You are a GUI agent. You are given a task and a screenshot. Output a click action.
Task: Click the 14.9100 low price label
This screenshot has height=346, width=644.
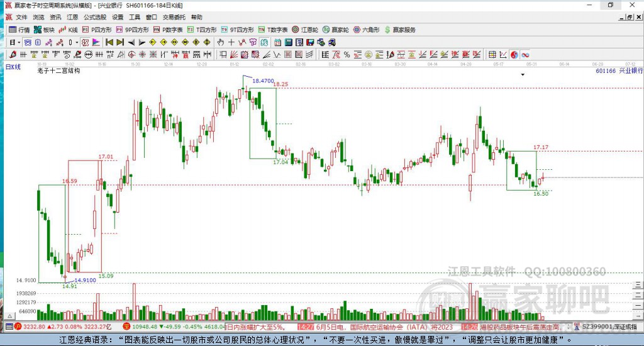(x=85, y=280)
